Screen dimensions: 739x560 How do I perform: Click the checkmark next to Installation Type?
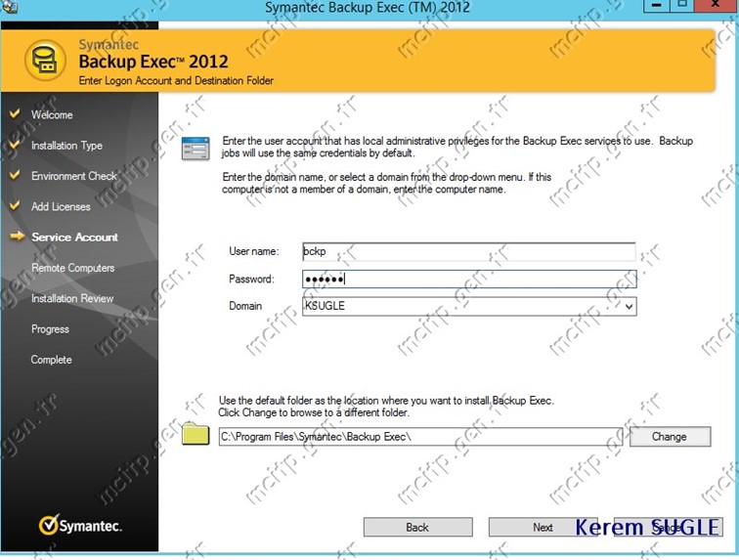coord(15,145)
